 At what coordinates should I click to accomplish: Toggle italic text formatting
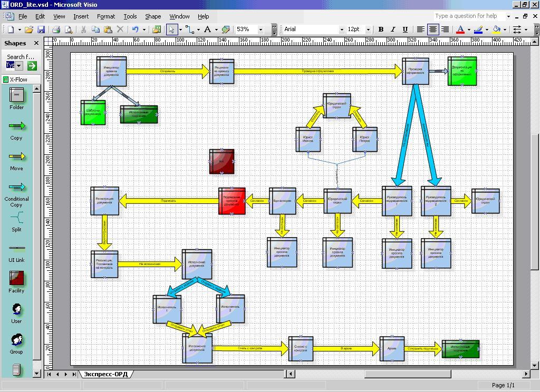click(392, 29)
